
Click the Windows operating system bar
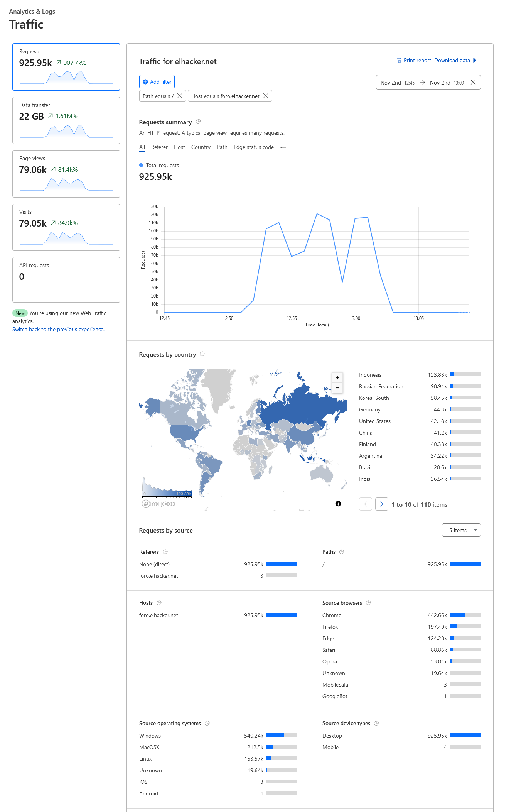pos(282,735)
